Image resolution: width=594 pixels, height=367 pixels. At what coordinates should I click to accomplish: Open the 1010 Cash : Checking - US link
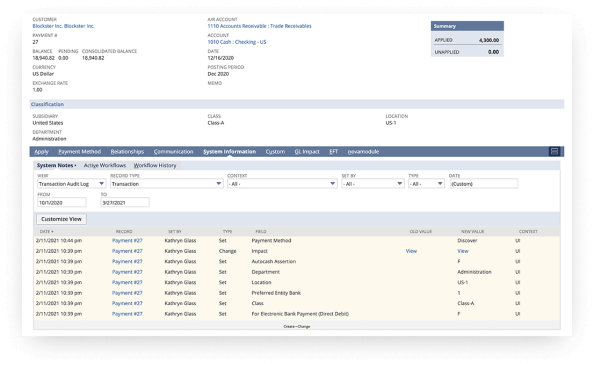237,42
